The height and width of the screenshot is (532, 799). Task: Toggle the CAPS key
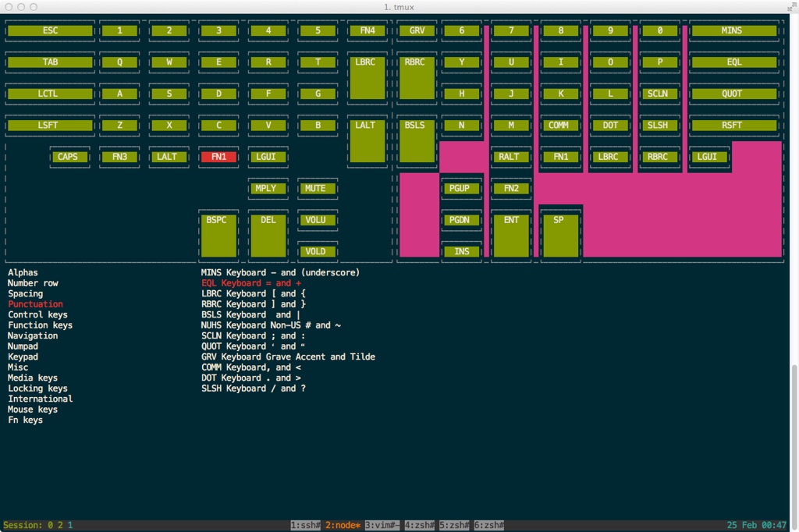[x=69, y=156]
